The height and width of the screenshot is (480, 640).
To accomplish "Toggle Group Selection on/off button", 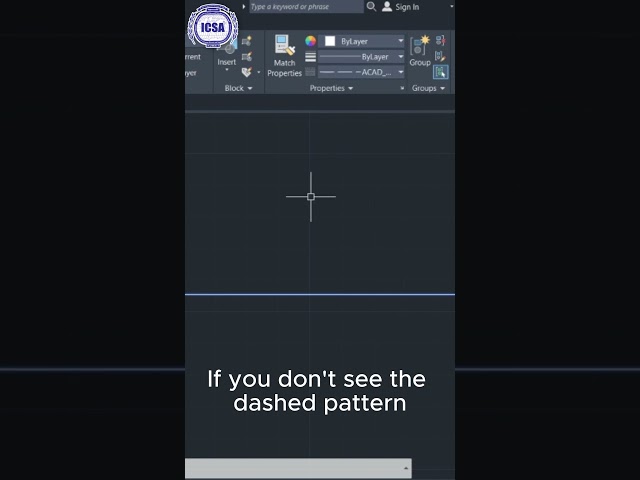I will [440, 72].
